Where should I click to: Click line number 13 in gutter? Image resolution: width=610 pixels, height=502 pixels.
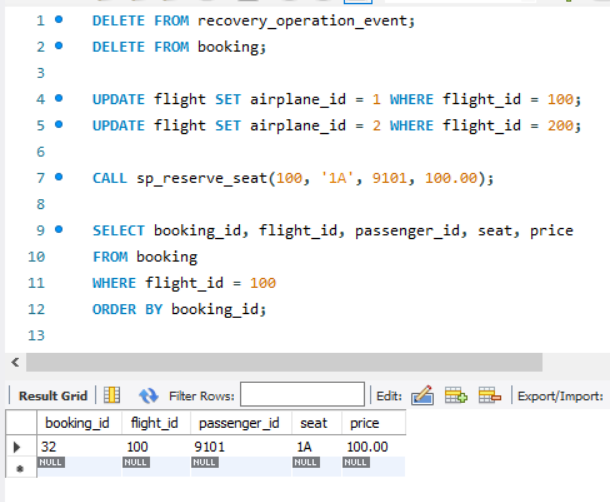coord(36,335)
